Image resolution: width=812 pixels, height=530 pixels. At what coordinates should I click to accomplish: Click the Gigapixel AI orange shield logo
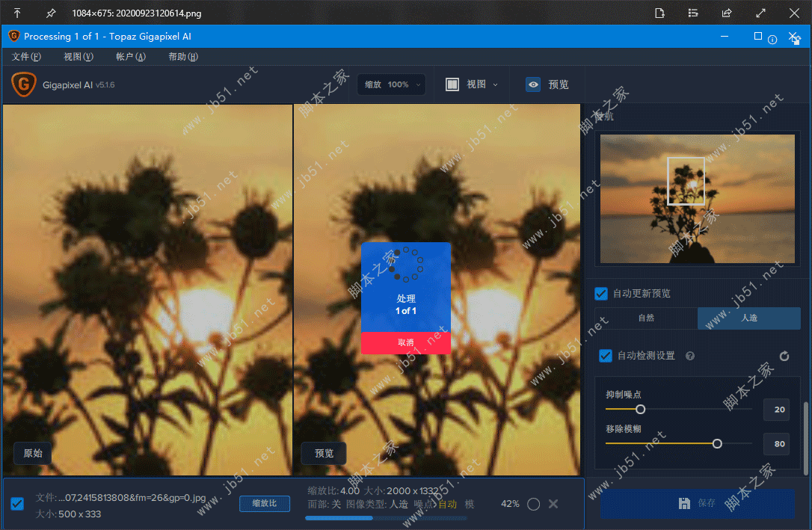pos(24,84)
